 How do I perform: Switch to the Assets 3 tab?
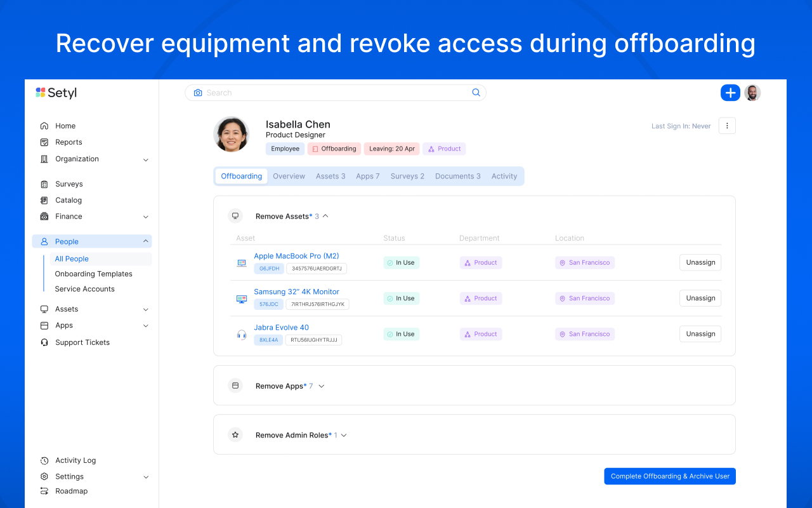point(331,176)
